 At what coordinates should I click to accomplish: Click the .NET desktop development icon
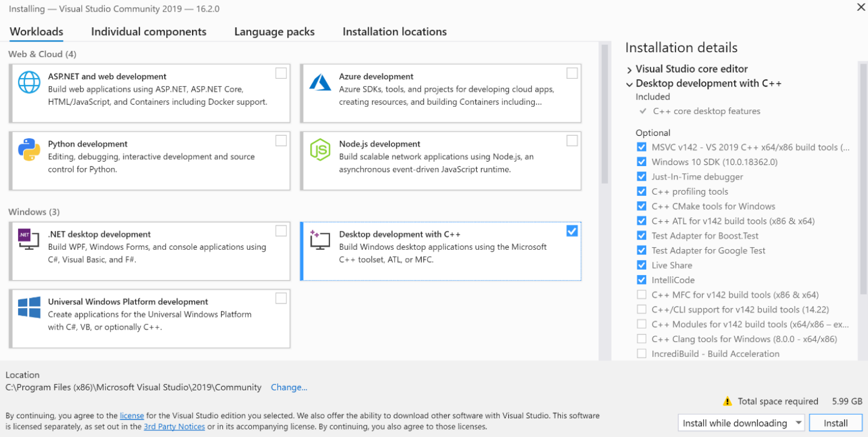coord(29,240)
